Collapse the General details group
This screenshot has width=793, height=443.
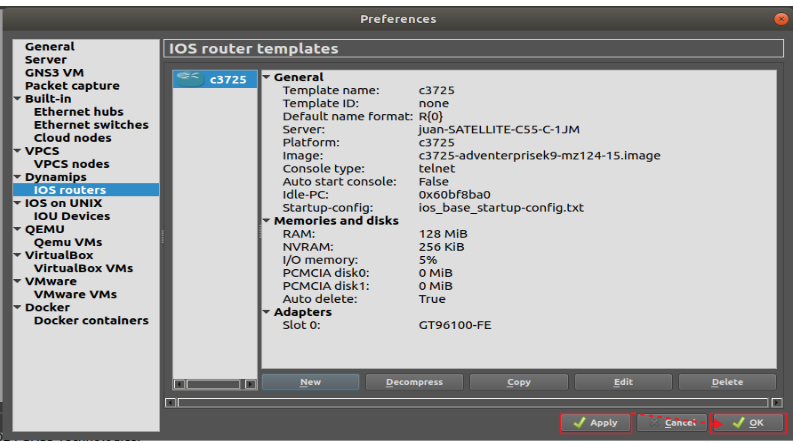coord(267,77)
